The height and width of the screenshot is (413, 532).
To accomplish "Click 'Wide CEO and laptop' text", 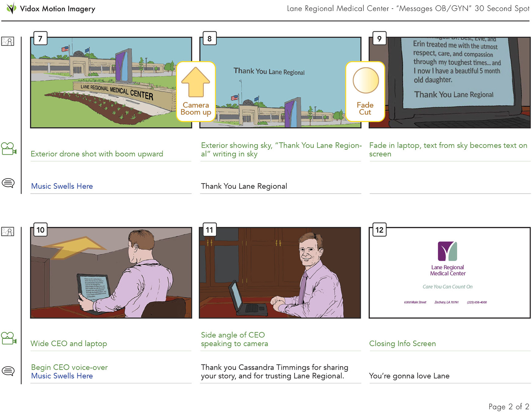I will 69,344.
